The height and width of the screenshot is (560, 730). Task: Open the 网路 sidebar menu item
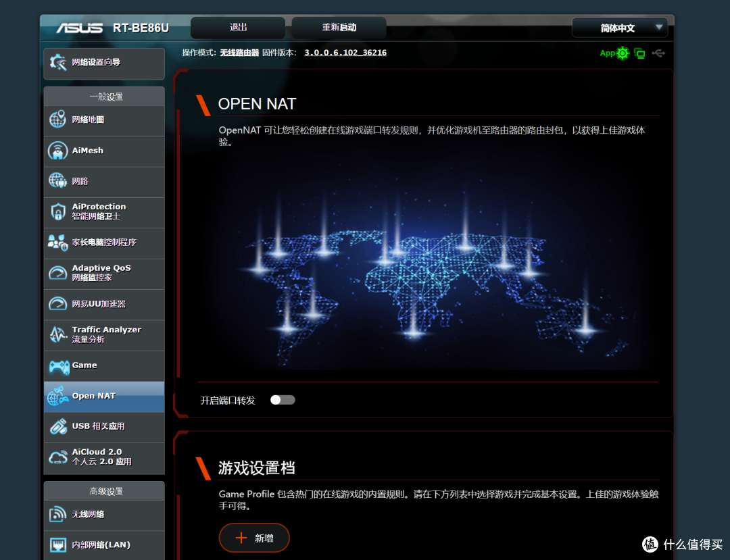104,182
